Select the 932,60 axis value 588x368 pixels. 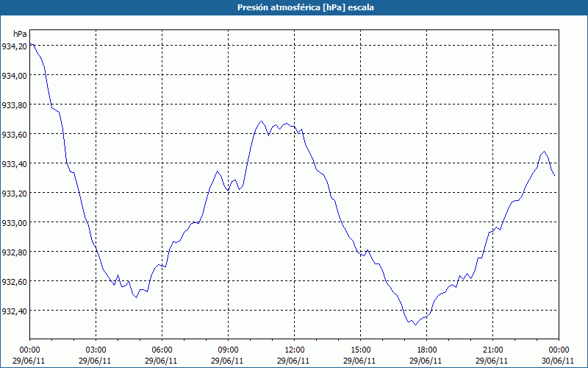15,282
